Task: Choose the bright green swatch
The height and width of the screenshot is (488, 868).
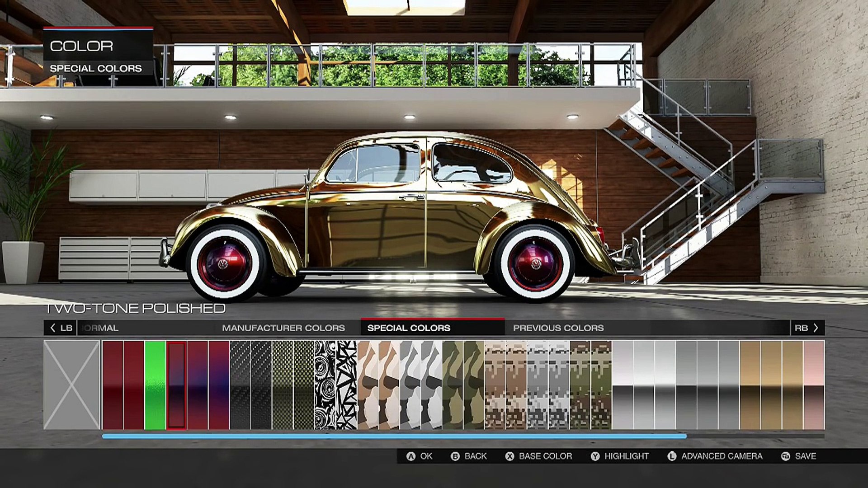Action: 155,385
